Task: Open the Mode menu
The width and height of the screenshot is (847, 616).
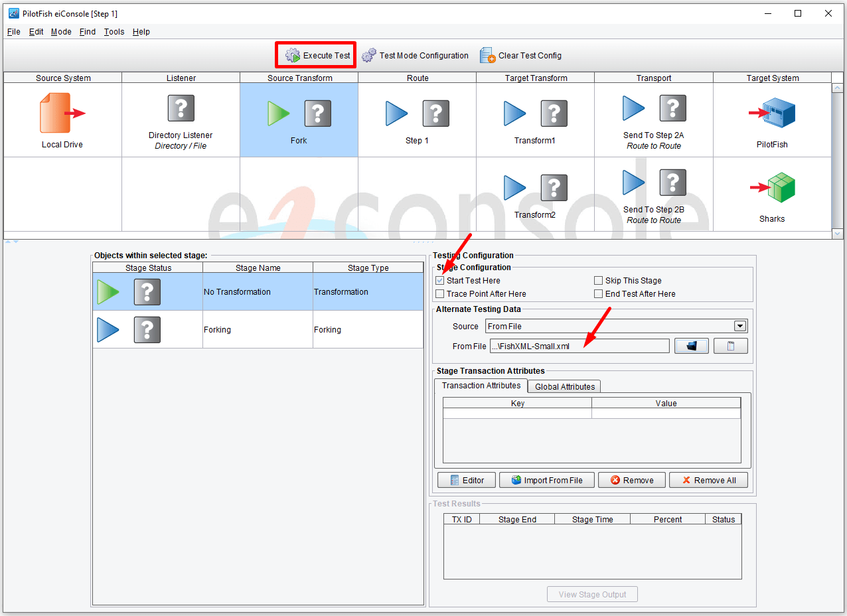Action: click(x=61, y=32)
